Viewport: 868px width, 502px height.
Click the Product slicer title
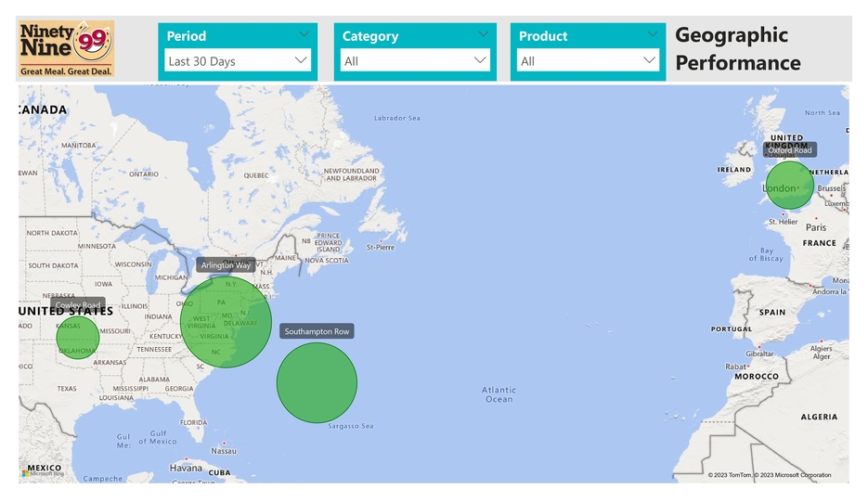point(543,36)
